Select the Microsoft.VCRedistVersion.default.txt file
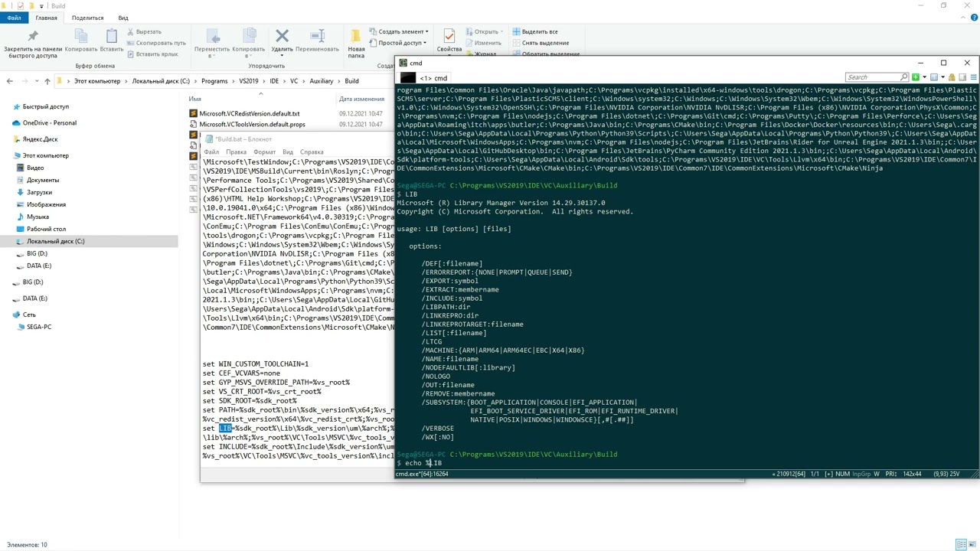The height and width of the screenshot is (551, 980). 249,113
